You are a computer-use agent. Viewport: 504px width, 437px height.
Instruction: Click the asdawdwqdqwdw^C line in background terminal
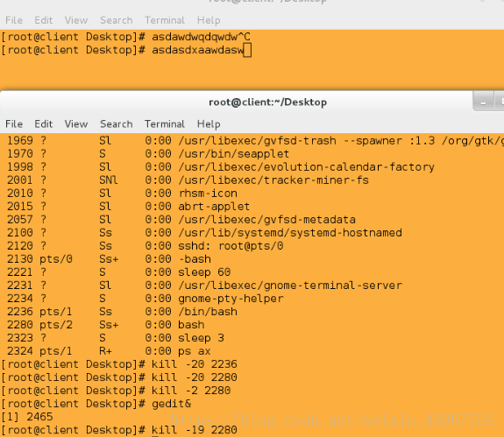coord(125,37)
